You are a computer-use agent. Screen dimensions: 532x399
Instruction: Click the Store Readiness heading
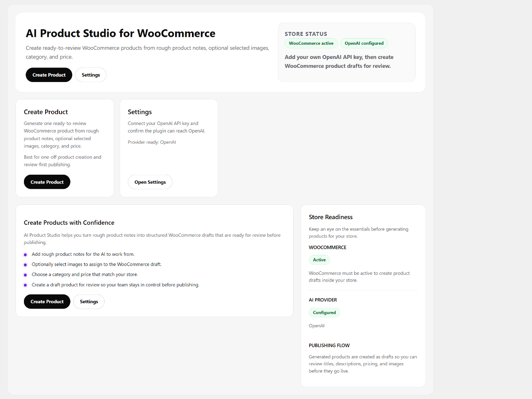[331, 217]
